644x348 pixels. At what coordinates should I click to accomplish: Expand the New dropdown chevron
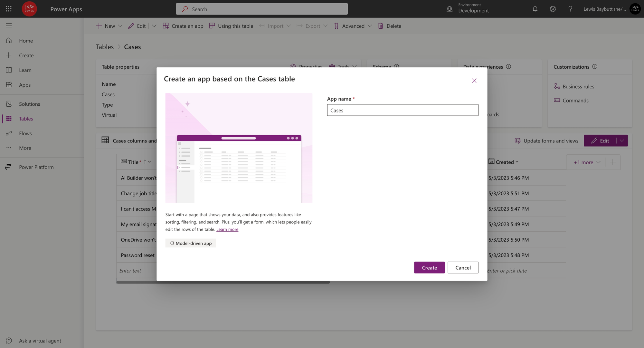click(x=120, y=26)
